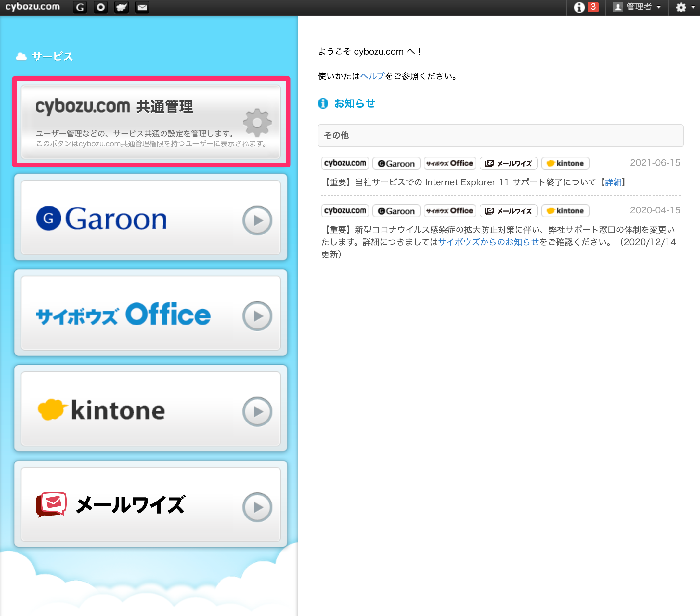The image size is (700, 616).
Task: Open cybozu.com 共通管理 settings
Action: pyautogui.click(x=151, y=122)
